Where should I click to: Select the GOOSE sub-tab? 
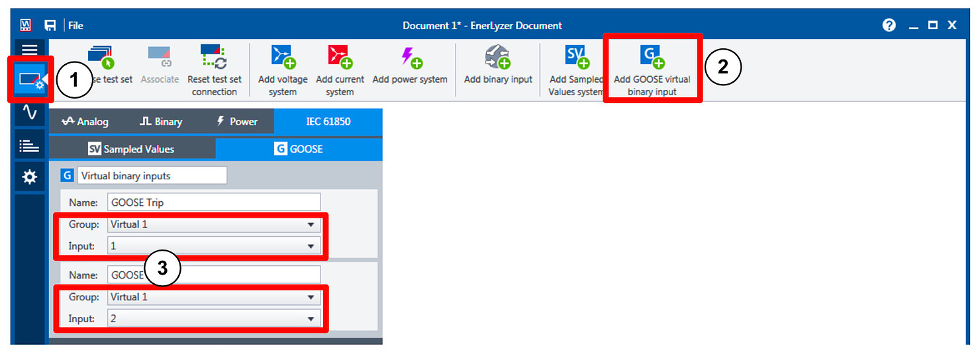pyautogui.click(x=299, y=149)
